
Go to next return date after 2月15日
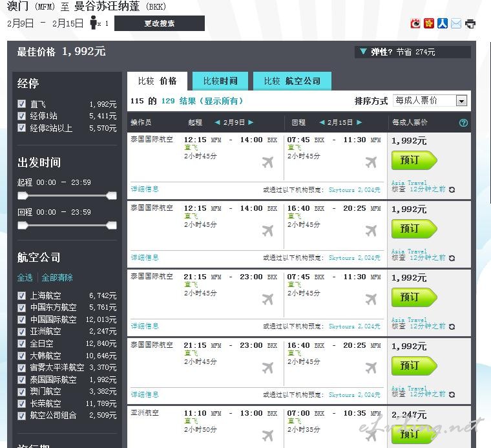[359, 122]
